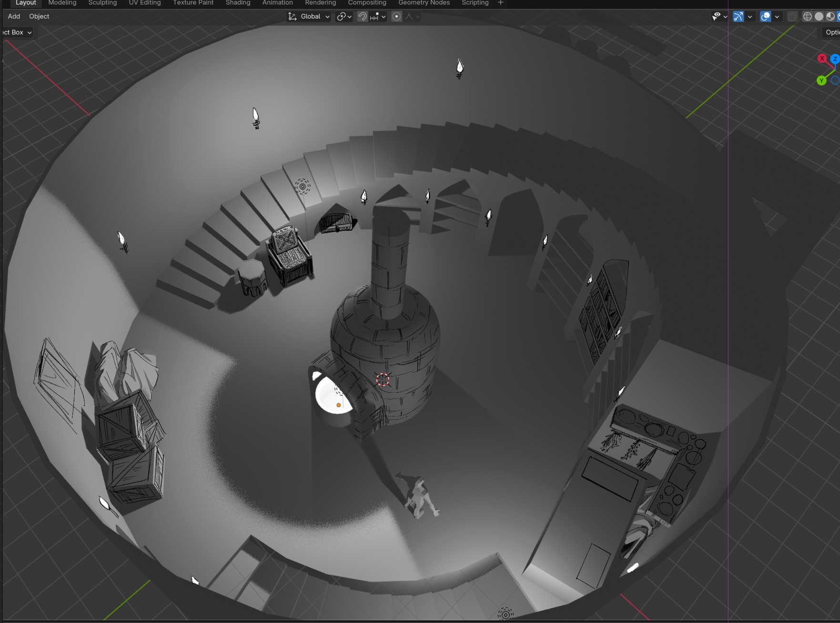Toggle proportional editing

click(396, 17)
